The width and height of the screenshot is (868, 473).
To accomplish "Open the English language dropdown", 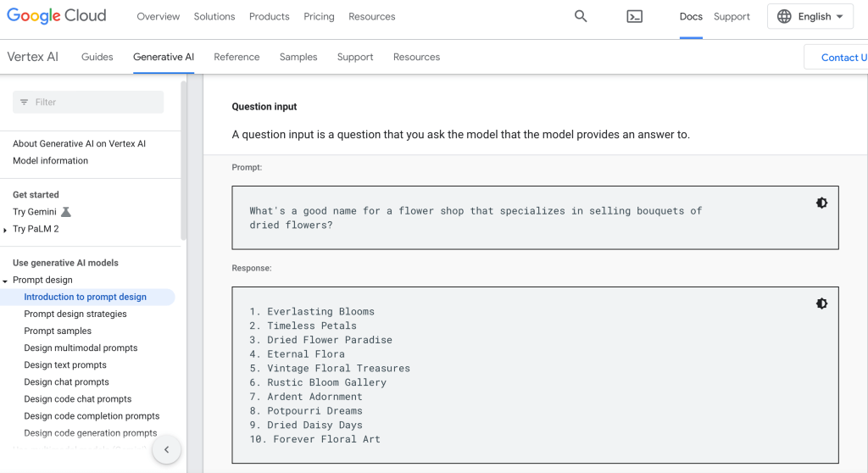I will [x=810, y=16].
